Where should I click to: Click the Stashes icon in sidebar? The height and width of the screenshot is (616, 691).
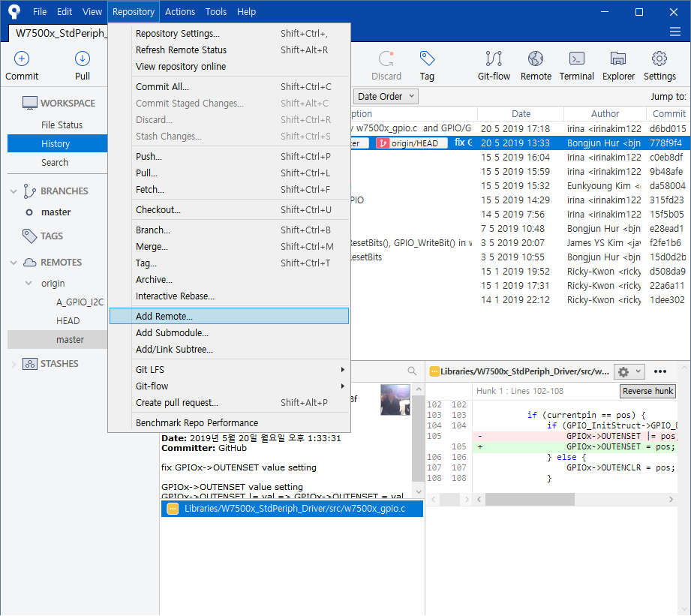click(29, 364)
